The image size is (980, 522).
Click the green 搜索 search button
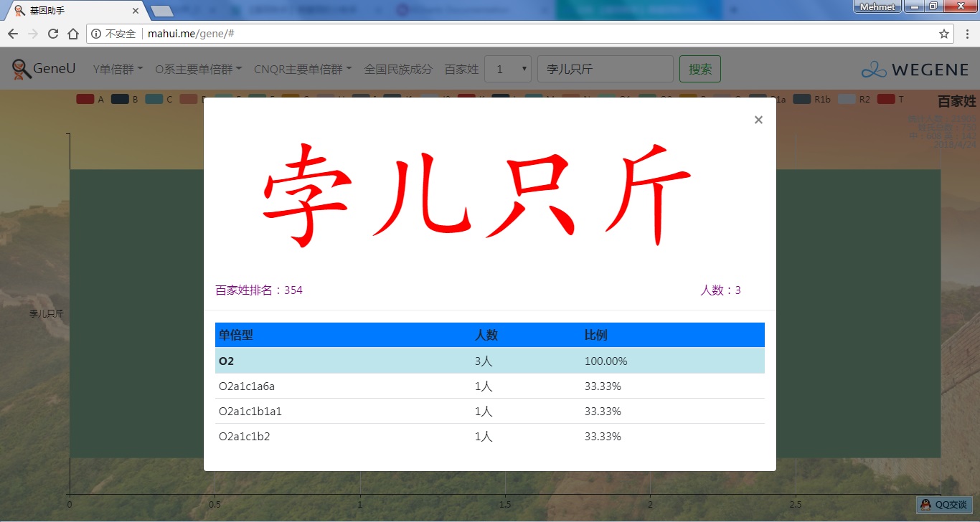pos(699,70)
